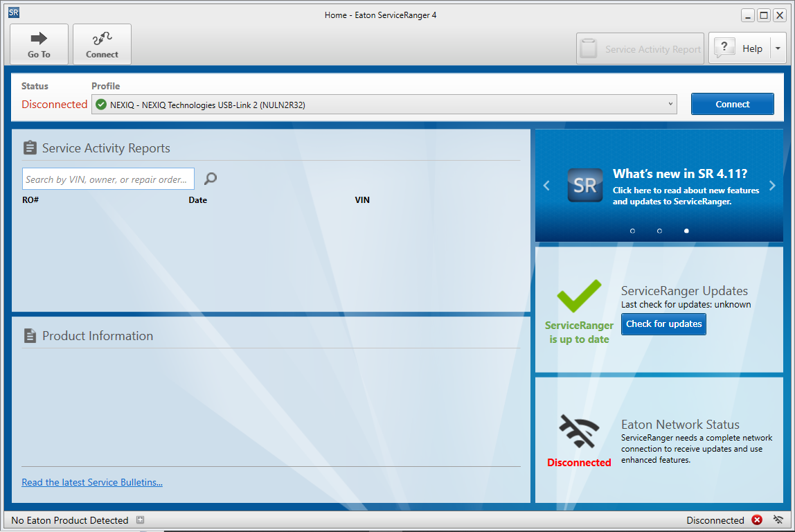Viewport: 795px width, 532px height.
Task: Open Read the latest Service Bulletins link
Action: tap(92, 482)
